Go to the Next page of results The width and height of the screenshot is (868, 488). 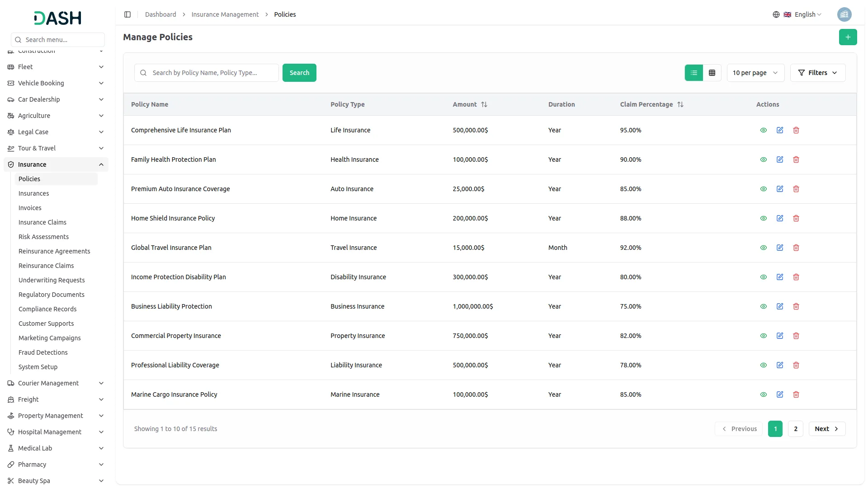(x=826, y=428)
